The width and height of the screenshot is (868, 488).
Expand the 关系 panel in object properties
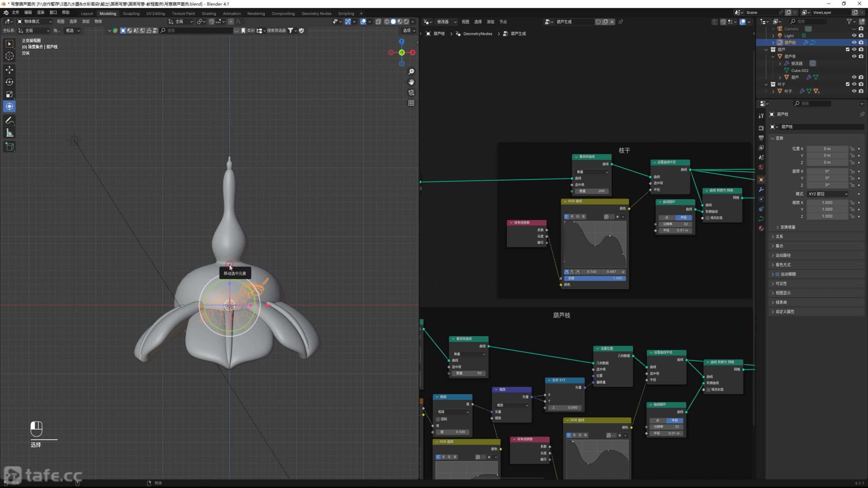click(x=779, y=237)
